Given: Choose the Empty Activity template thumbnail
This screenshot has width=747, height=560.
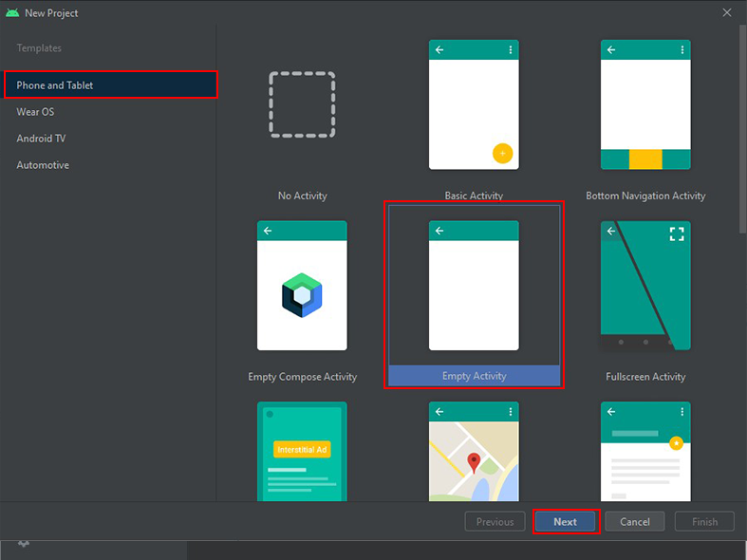Looking at the screenshot, I should [474, 286].
